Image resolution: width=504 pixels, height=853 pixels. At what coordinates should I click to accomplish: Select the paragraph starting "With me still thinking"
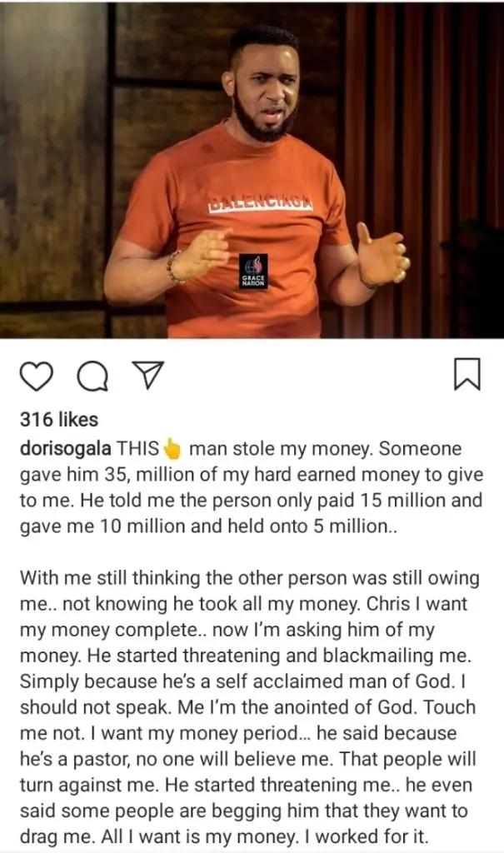[x=248, y=576]
